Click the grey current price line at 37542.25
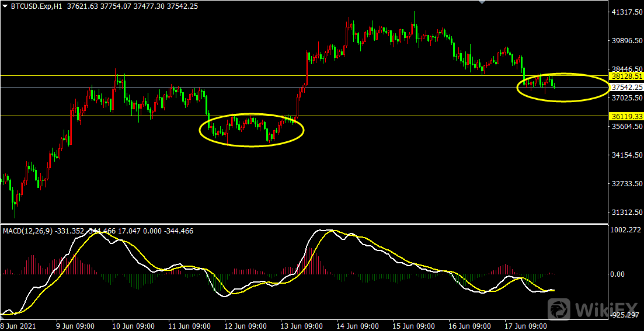Image resolution: width=644 pixels, height=331 pixels. [304, 87]
